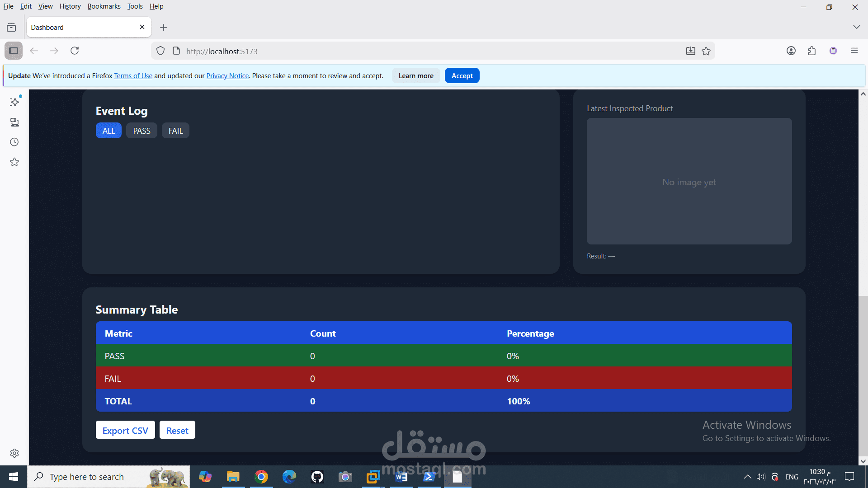Viewport: 868px width, 488px height.
Task: Show hidden system tray icons
Action: [x=747, y=477]
